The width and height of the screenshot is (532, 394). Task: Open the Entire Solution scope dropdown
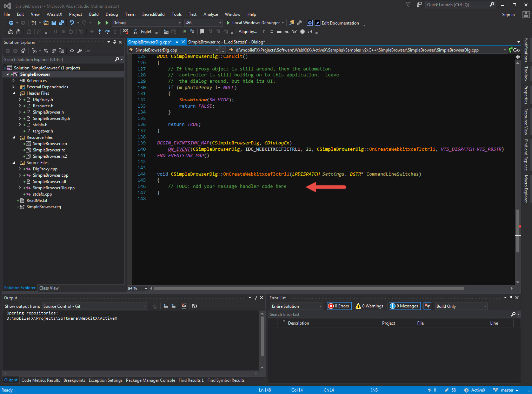(297, 306)
